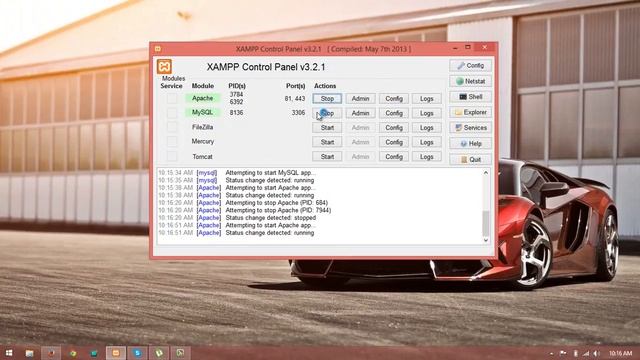This screenshot has width=640, height=360.
Task: Open Apache Admin page
Action: (360, 99)
